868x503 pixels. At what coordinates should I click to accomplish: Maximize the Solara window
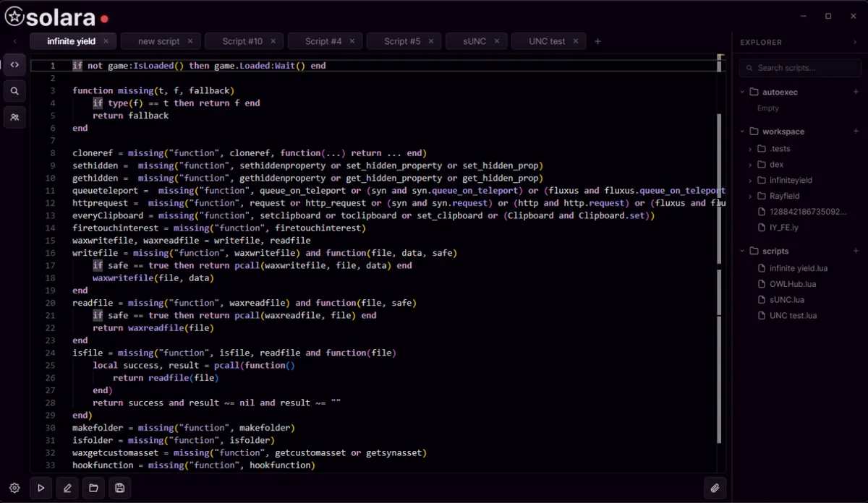click(828, 16)
